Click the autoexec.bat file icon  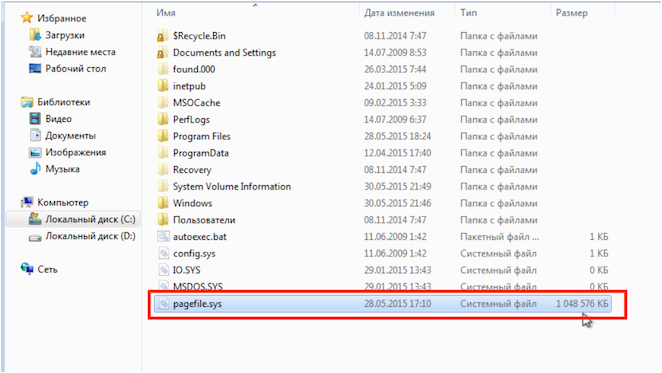(x=163, y=237)
